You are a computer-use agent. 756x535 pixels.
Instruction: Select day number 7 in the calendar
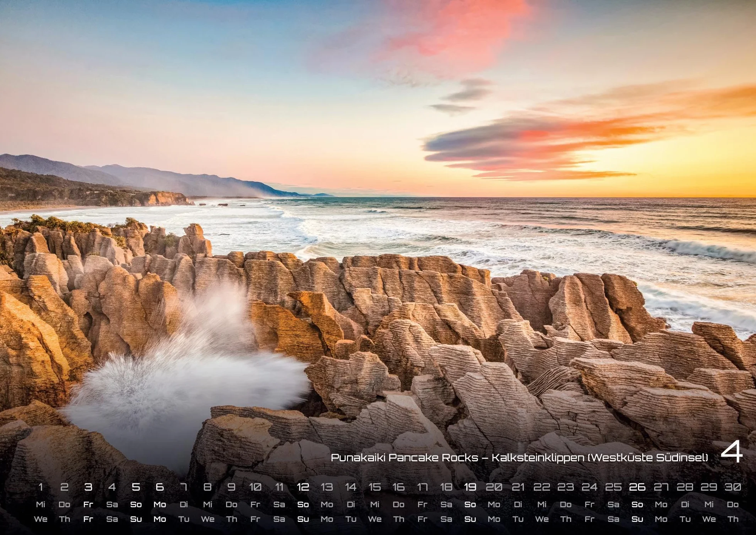pos(184,487)
